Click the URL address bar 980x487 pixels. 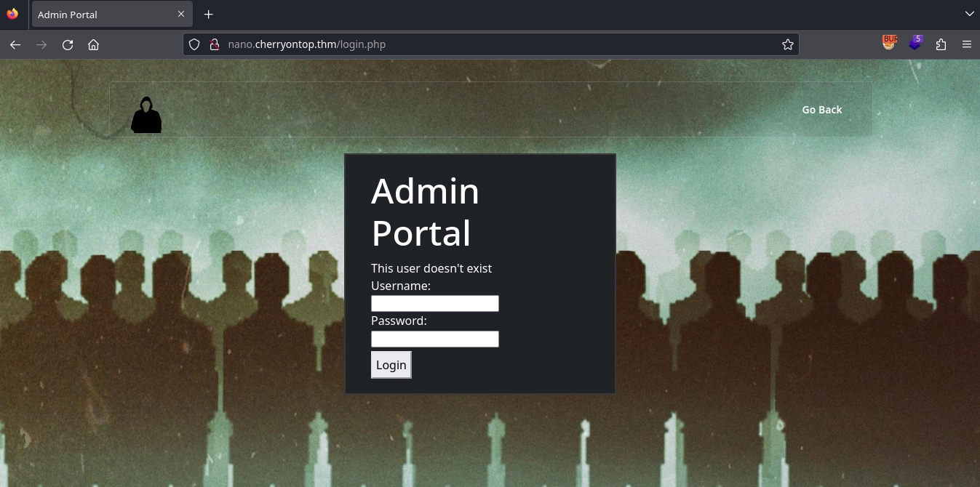pos(495,44)
